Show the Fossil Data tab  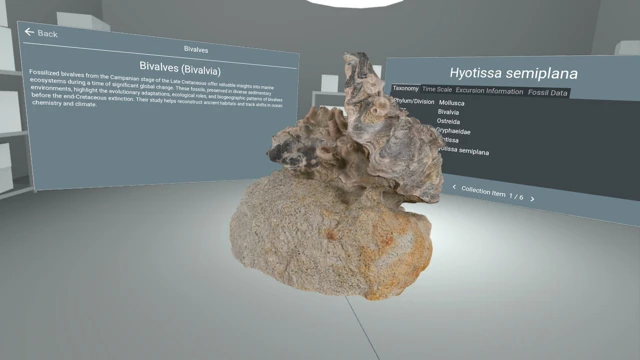click(x=547, y=93)
